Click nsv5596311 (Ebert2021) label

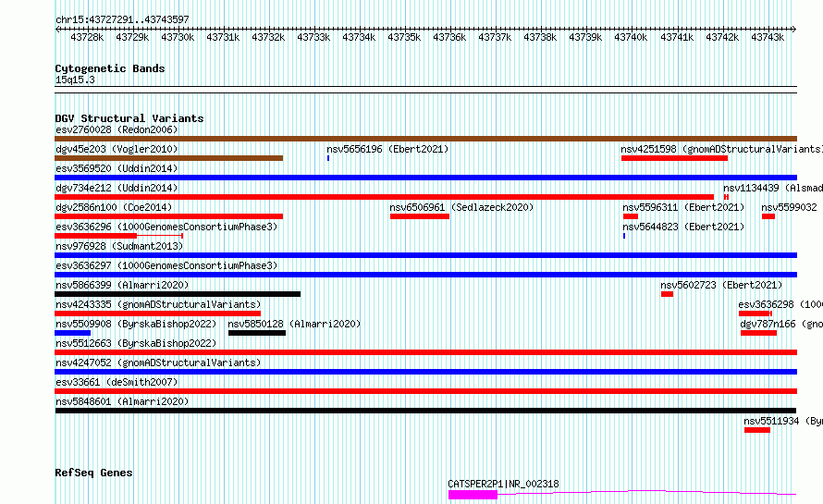tap(683, 207)
